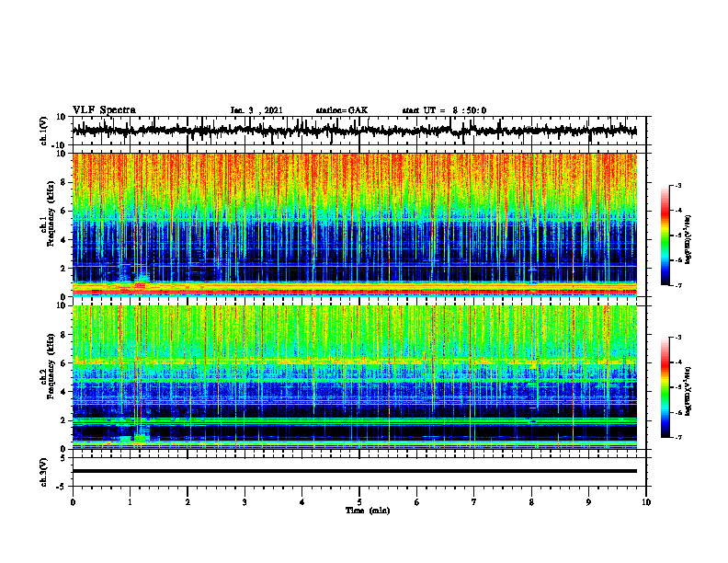Click the ch.2 spectrogram color bar
The height and width of the screenshot is (563, 728).
(665, 387)
